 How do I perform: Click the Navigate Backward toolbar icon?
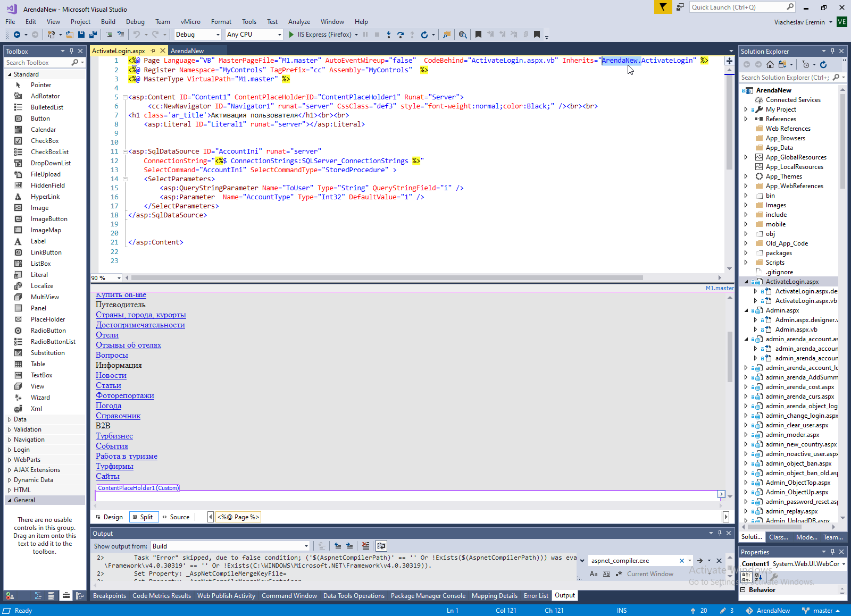point(17,35)
